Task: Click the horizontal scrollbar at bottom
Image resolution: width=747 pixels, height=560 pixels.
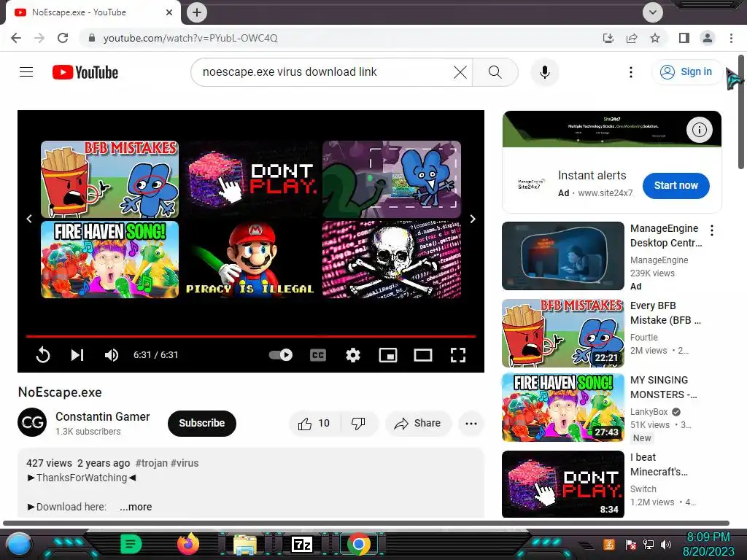Action: (x=366, y=524)
